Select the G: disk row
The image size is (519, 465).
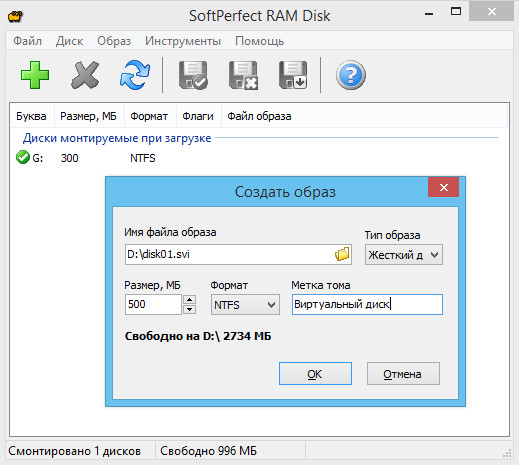point(258,158)
